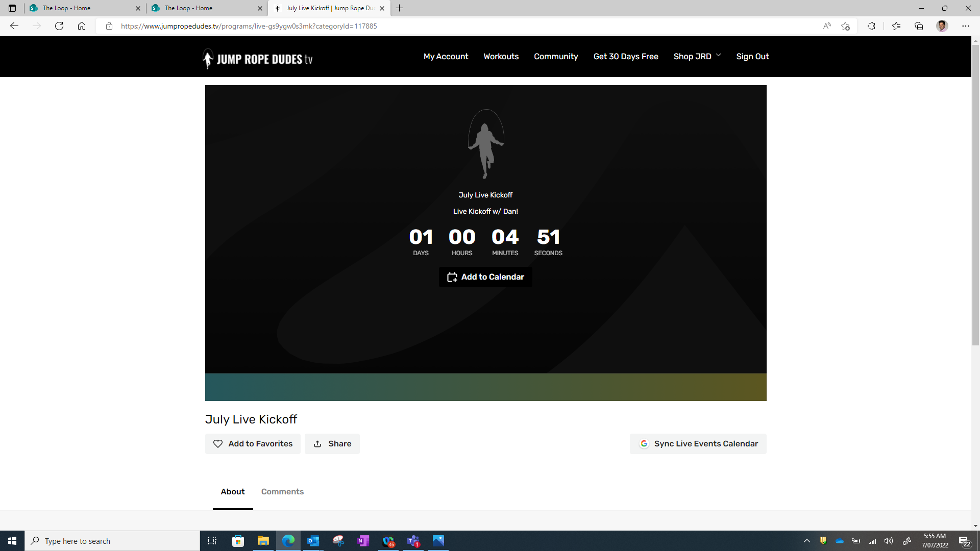Click the browser refresh icon
The height and width of the screenshot is (551, 980).
click(x=59, y=26)
